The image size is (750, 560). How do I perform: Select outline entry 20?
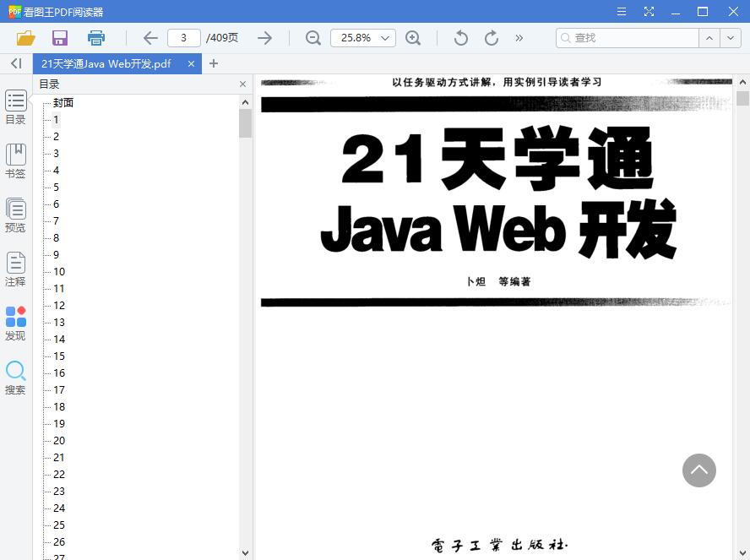59,440
